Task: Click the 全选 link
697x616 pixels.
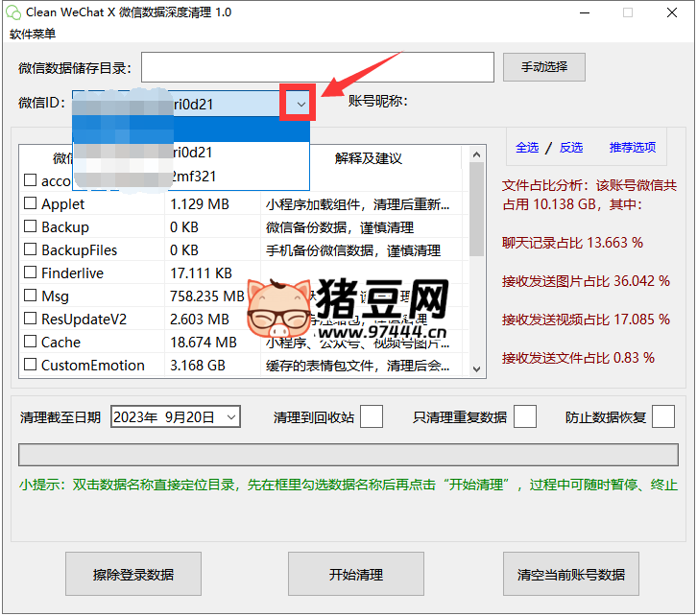Action: [x=527, y=148]
